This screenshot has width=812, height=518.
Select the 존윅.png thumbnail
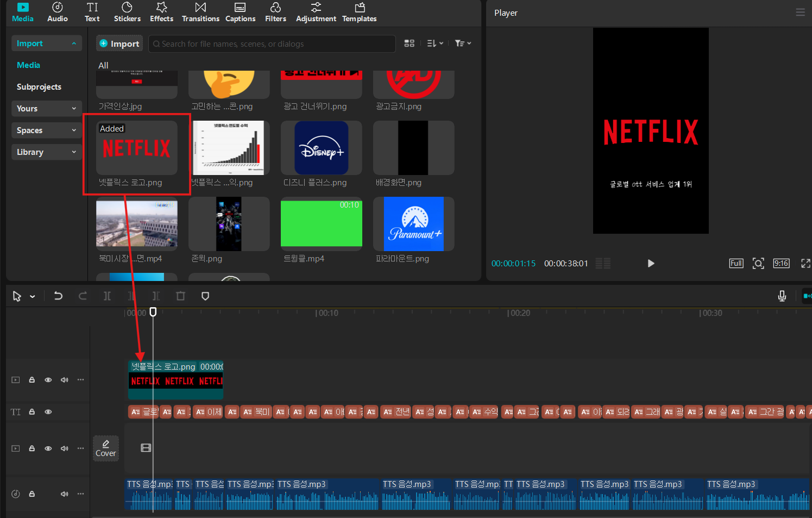pyautogui.click(x=229, y=224)
